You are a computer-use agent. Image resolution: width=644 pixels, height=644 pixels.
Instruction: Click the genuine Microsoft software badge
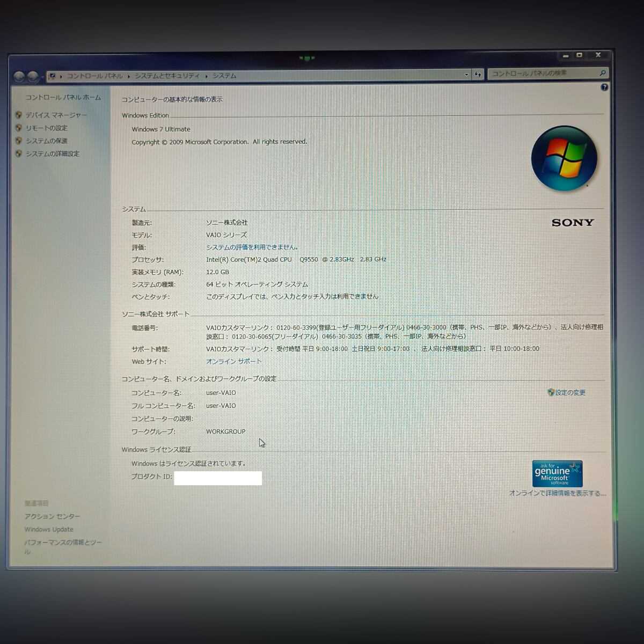tap(557, 473)
